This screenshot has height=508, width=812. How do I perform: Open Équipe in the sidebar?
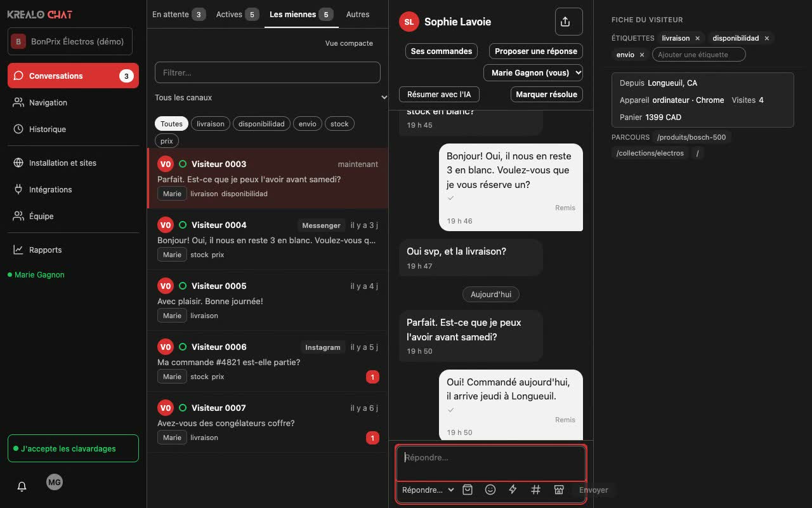coord(73,216)
